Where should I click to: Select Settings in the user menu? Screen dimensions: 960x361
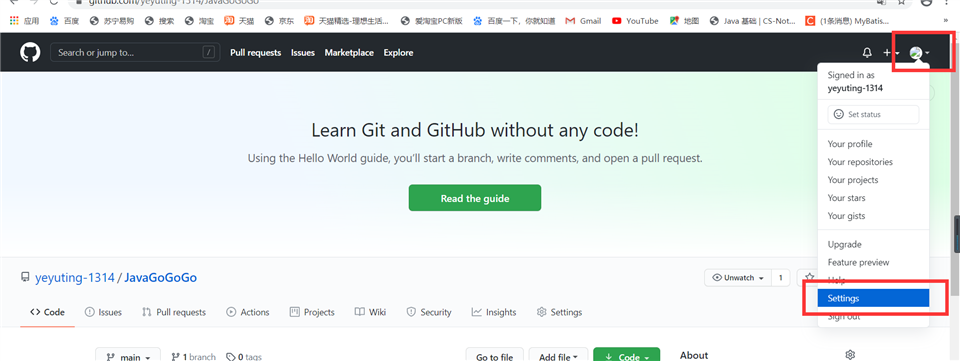click(x=873, y=298)
